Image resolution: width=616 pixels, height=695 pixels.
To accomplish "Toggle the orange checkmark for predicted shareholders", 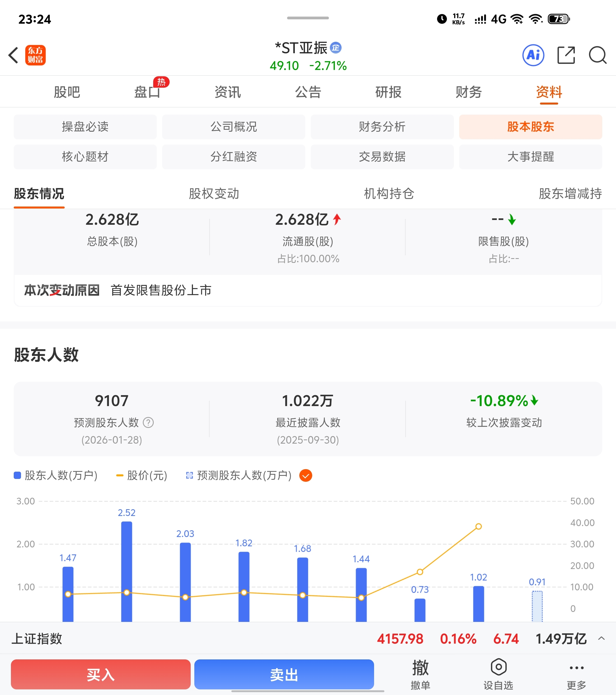I will coord(305,475).
